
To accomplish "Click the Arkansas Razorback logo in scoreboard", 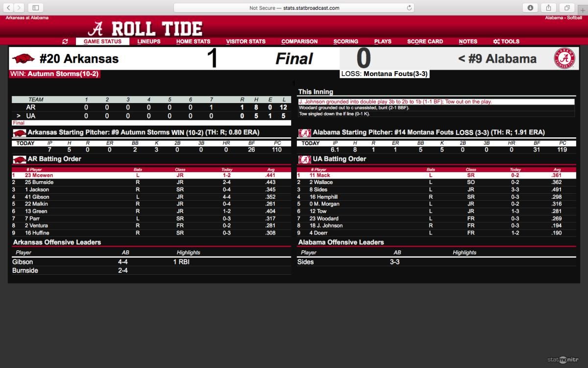I will tap(24, 58).
